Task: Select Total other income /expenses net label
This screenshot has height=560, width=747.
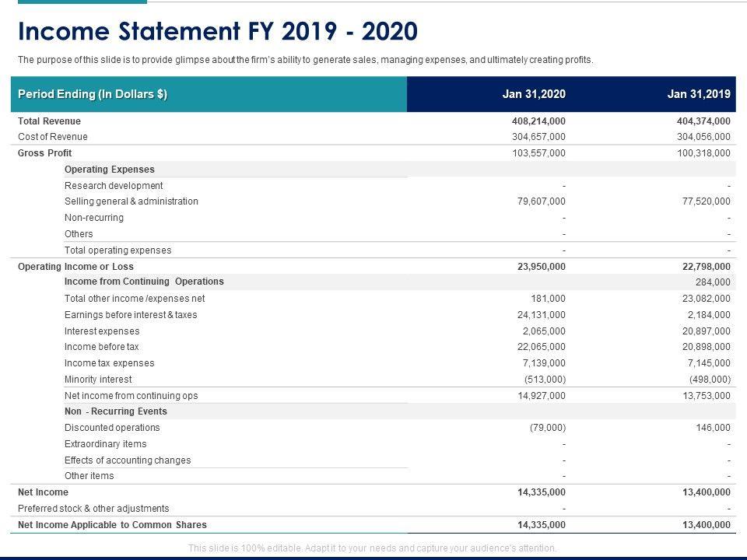Action: click(x=135, y=298)
